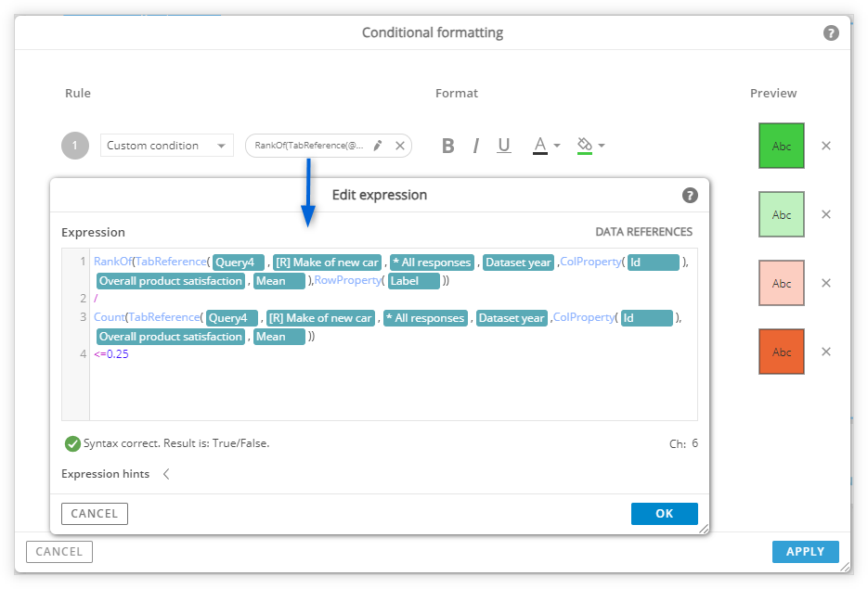Screen dimensions: 868x589
Task: Cancel the Edit expression dialog
Action: pyautogui.click(x=95, y=514)
